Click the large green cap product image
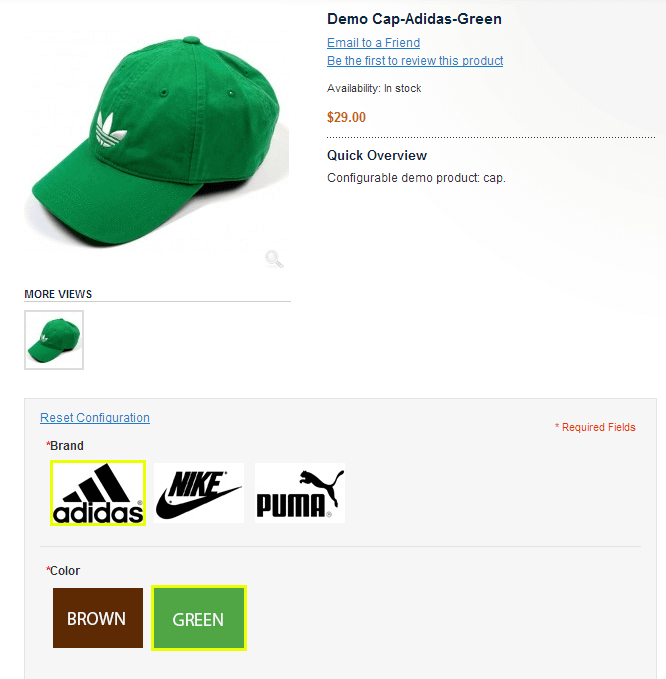Screen dimensions: 666x679 pyautogui.click(x=157, y=141)
